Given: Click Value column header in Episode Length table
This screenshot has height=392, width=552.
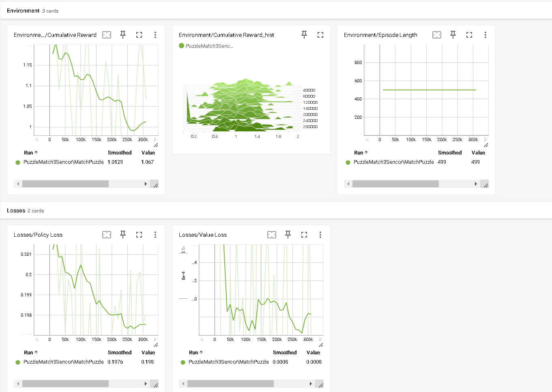Looking at the screenshot, I should (x=478, y=153).
